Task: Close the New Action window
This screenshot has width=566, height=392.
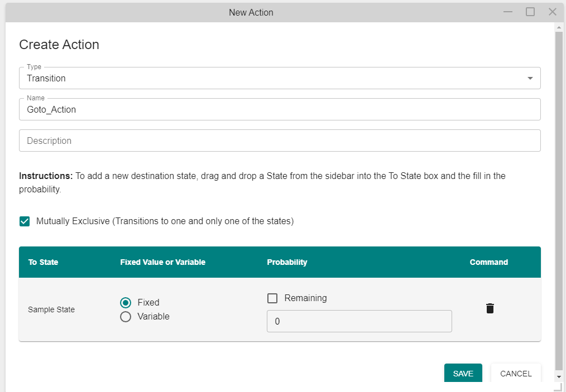Action: point(552,12)
